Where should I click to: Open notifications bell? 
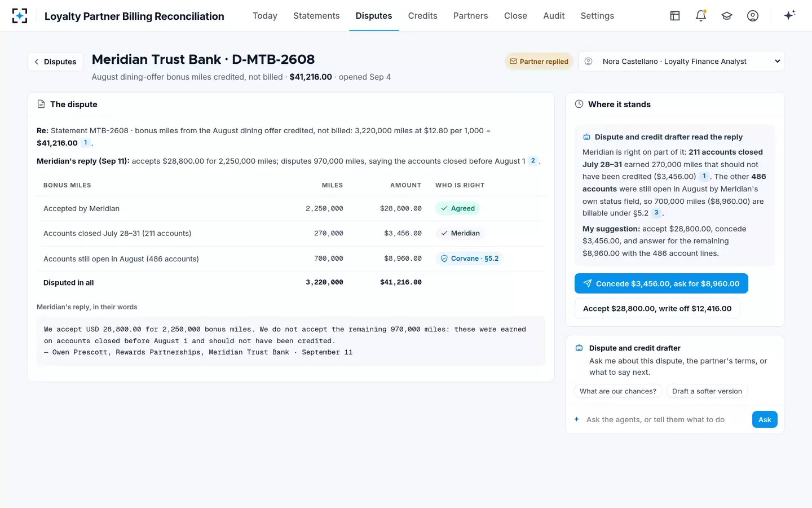tap(701, 16)
